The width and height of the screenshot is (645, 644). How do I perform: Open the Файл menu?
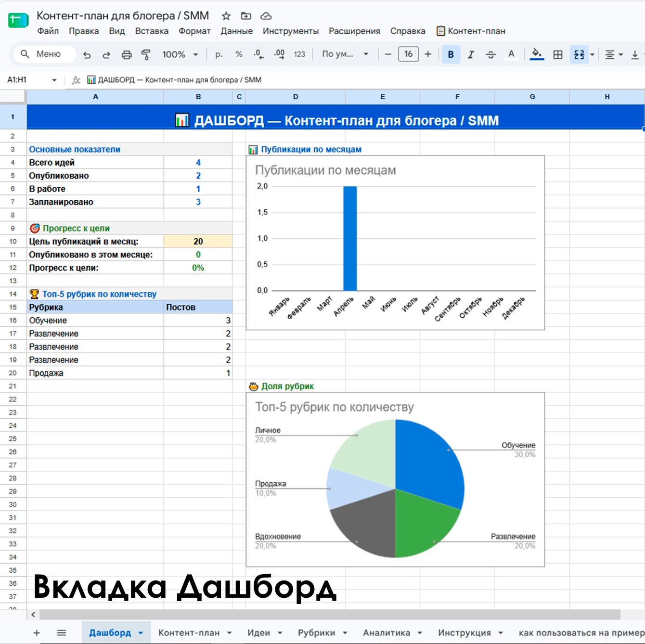[x=48, y=31]
